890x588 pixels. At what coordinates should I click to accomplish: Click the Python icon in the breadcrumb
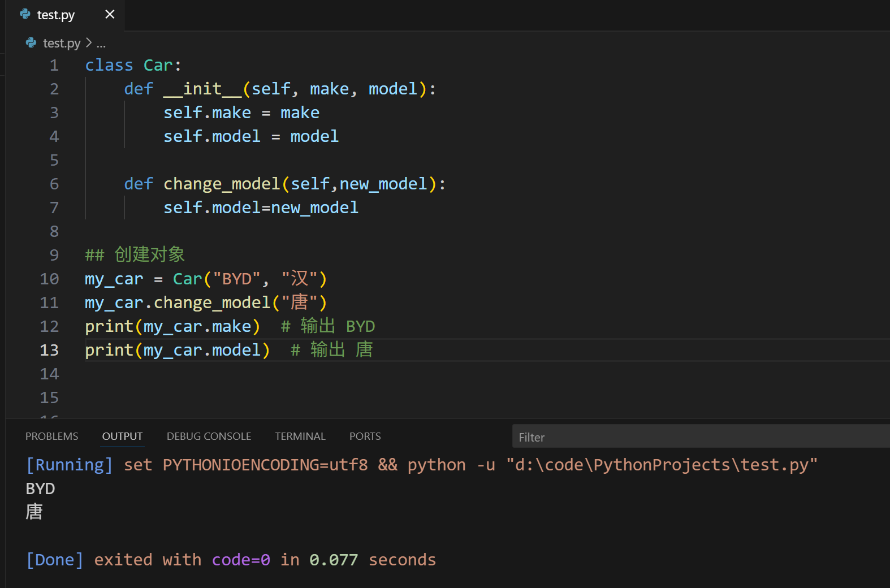(x=31, y=43)
